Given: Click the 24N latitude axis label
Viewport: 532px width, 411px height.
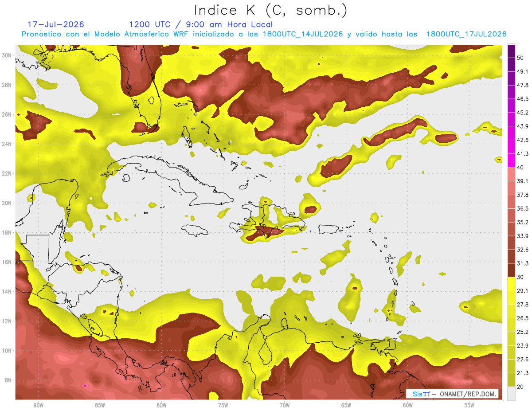Looking at the screenshot, I should (7, 144).
